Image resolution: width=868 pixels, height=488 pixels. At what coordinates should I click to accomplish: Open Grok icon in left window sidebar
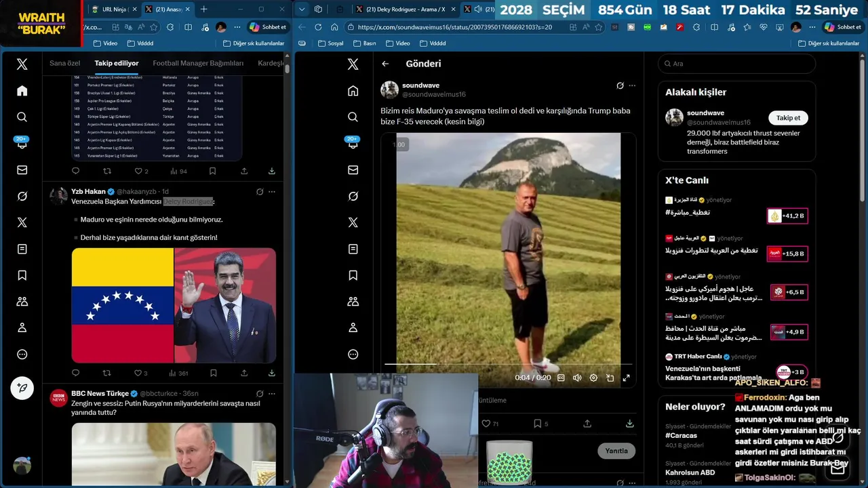click(22, 197)
